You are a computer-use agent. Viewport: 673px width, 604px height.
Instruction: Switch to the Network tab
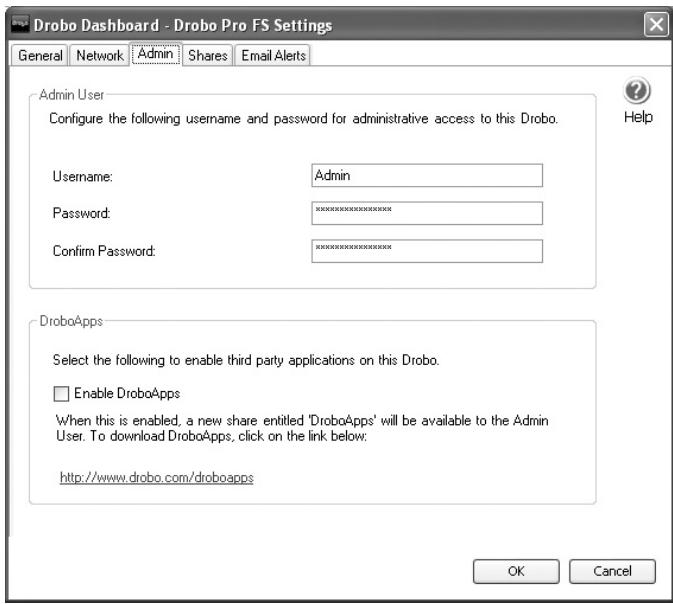100,56
